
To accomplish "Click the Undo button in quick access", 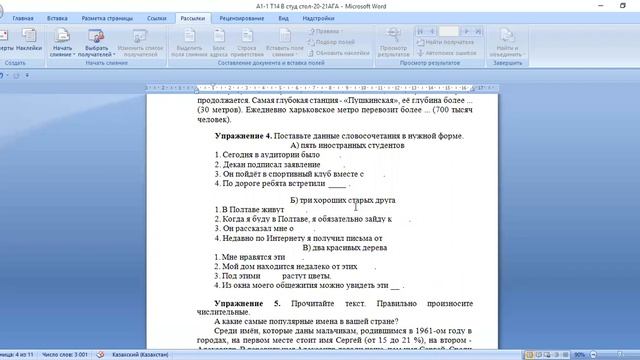I will 2,76.
